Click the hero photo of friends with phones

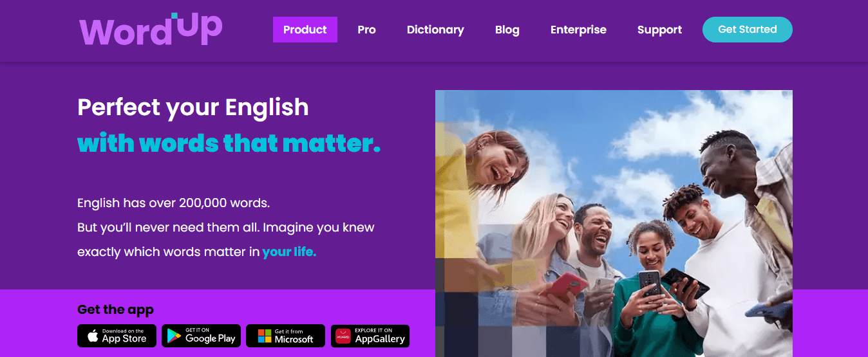click(614, 223)
